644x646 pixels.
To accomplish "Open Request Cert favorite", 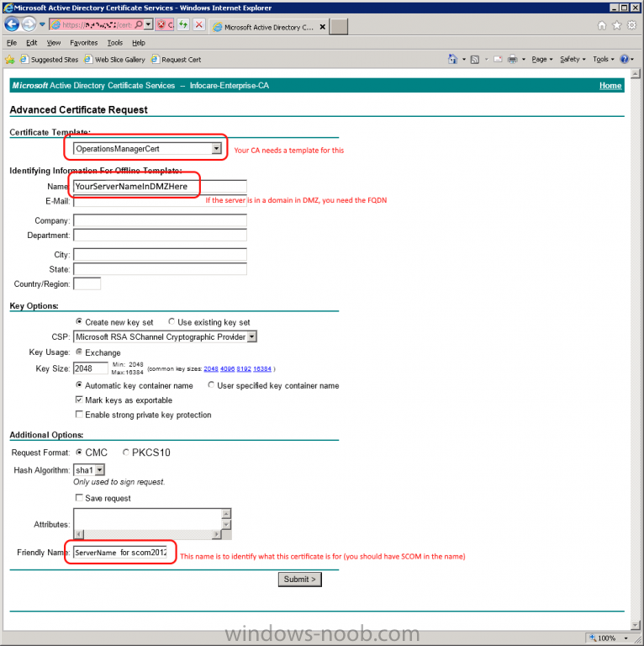I will tap(176, 60).
